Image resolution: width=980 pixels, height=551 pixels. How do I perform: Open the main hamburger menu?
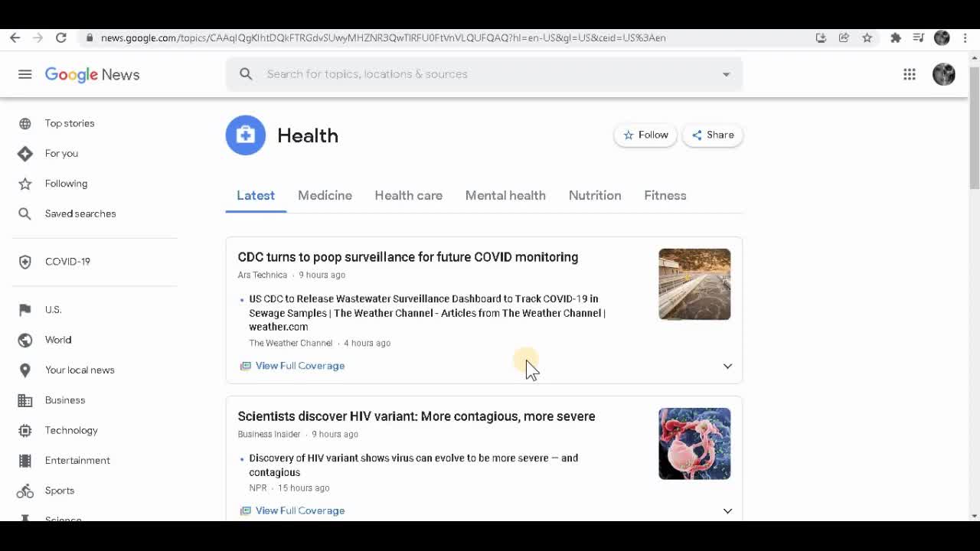click(x=25, y=74)
